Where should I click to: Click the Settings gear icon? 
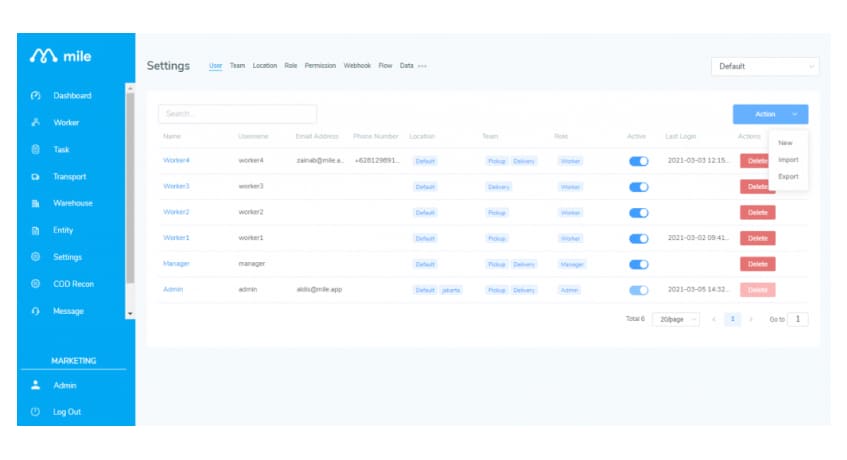36,257
